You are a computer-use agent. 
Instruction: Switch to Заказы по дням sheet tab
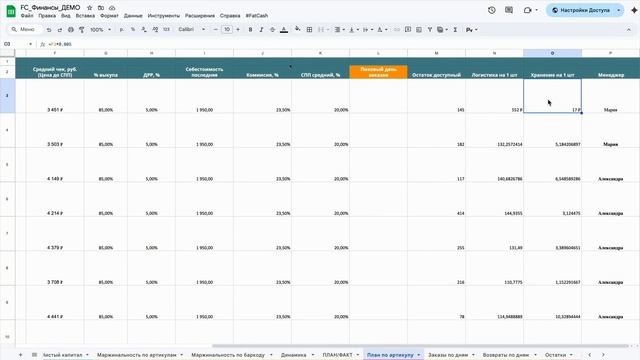click(x=448, y=355)
